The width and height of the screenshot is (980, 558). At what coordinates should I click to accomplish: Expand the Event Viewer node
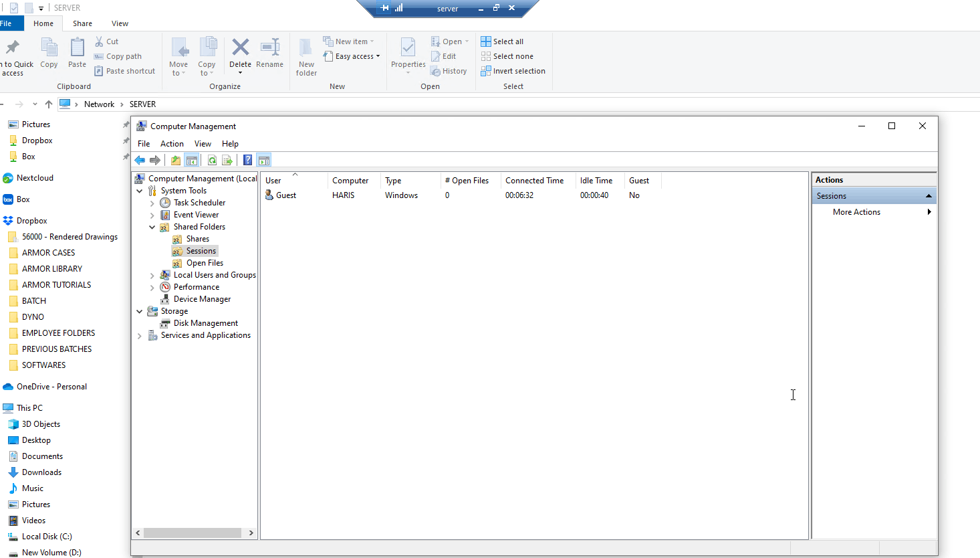point(152,215)
